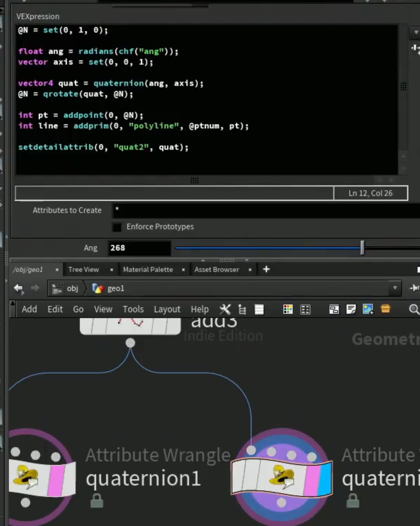Adjust the Ang slider handle
The height and width of the screenshot is (526, 420).
(x=362, y=248)
